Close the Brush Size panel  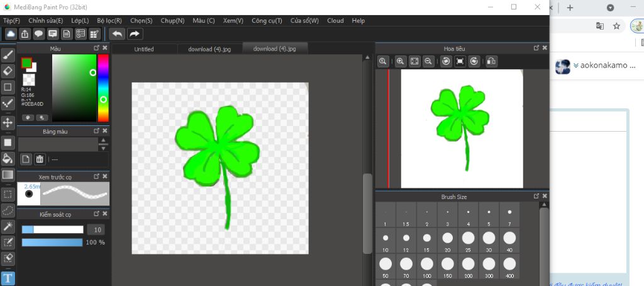[545, 197]
